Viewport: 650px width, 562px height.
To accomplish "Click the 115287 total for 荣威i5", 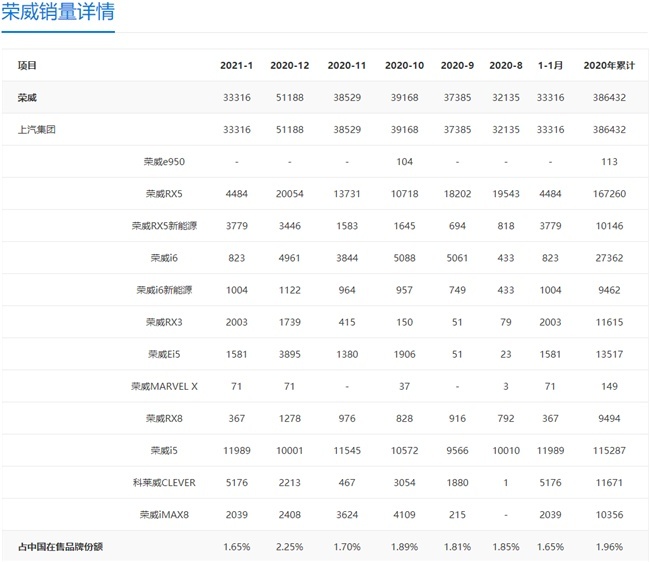I will (x=609, y=451).
